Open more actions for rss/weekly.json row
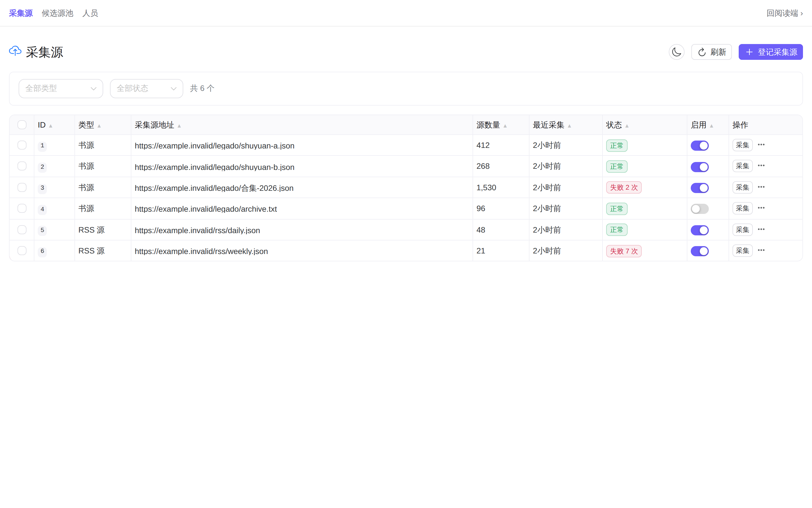This screenshot has width=812, height=508. (x=761, y=250)
